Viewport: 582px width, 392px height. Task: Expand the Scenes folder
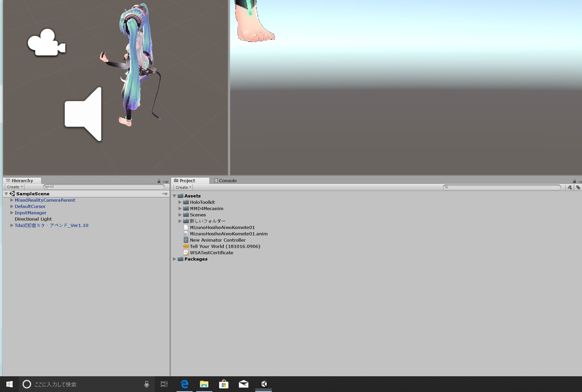(180, 215)
